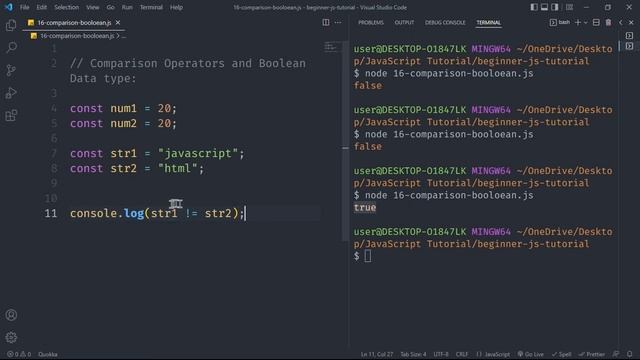The height and width of the screenshot is (360, 640).
Task: Change the UTF-8 encoding setting
Action: (441, 354)
